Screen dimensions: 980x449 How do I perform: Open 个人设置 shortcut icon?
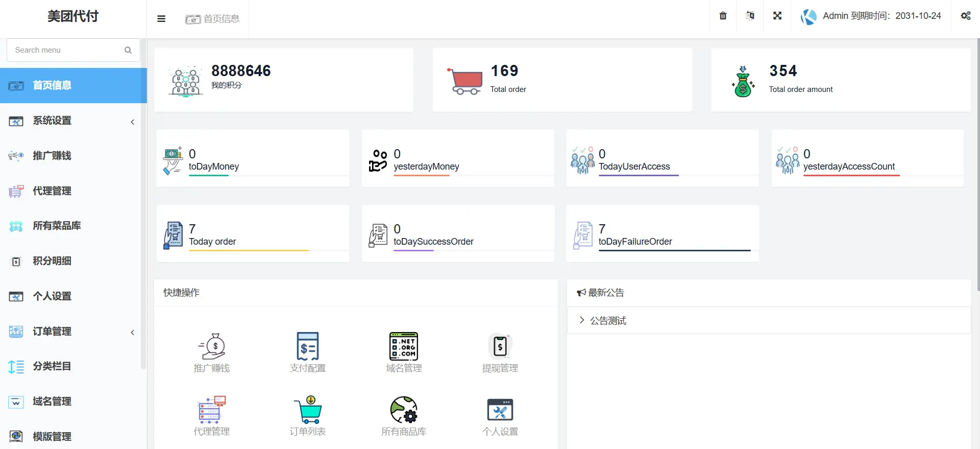tap(500, 410)
